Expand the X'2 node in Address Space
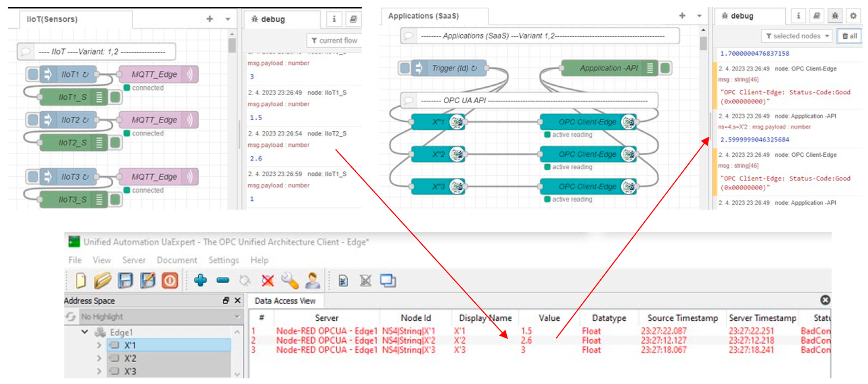The width and height of the screenshot is (868, 384). (99, 358)
